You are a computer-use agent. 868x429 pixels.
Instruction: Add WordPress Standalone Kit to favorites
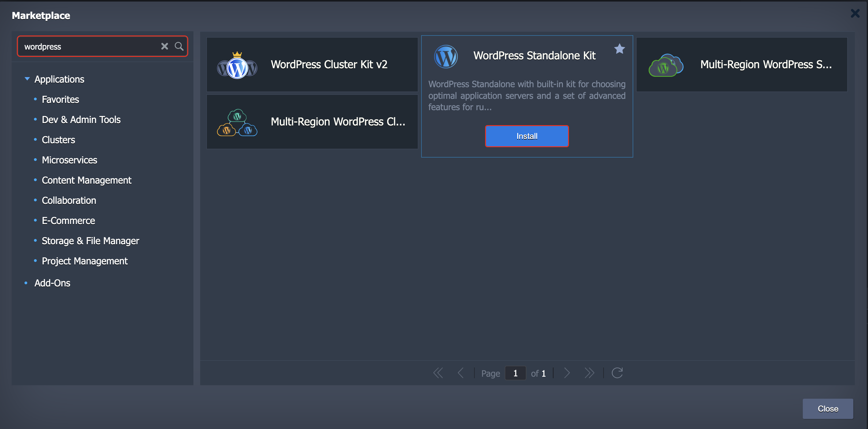click(619, 49)
